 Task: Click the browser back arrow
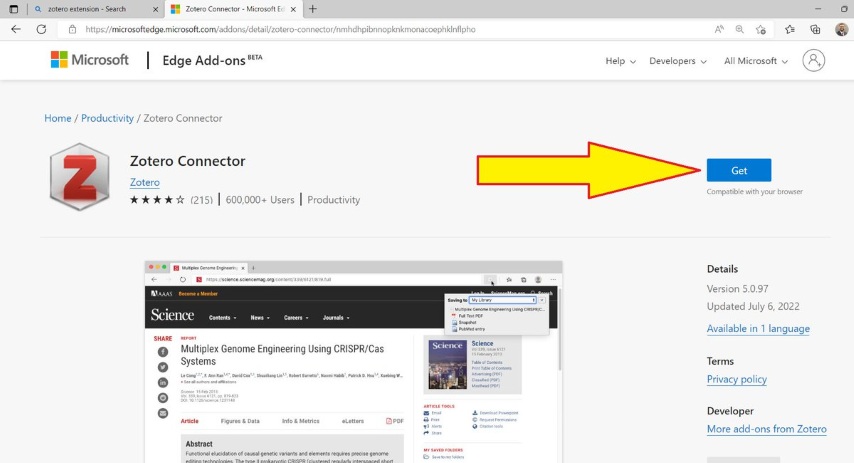click(x=15, y=30)
